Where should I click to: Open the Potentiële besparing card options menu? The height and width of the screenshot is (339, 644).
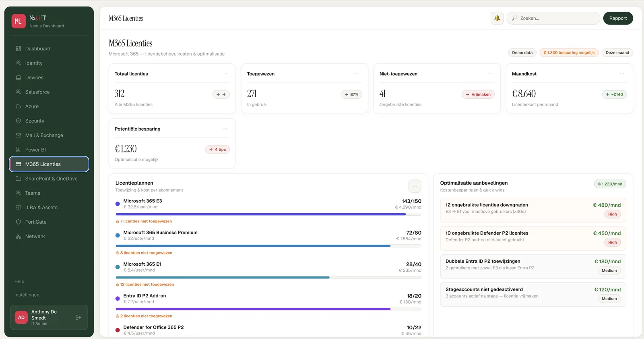click(225, 129)
